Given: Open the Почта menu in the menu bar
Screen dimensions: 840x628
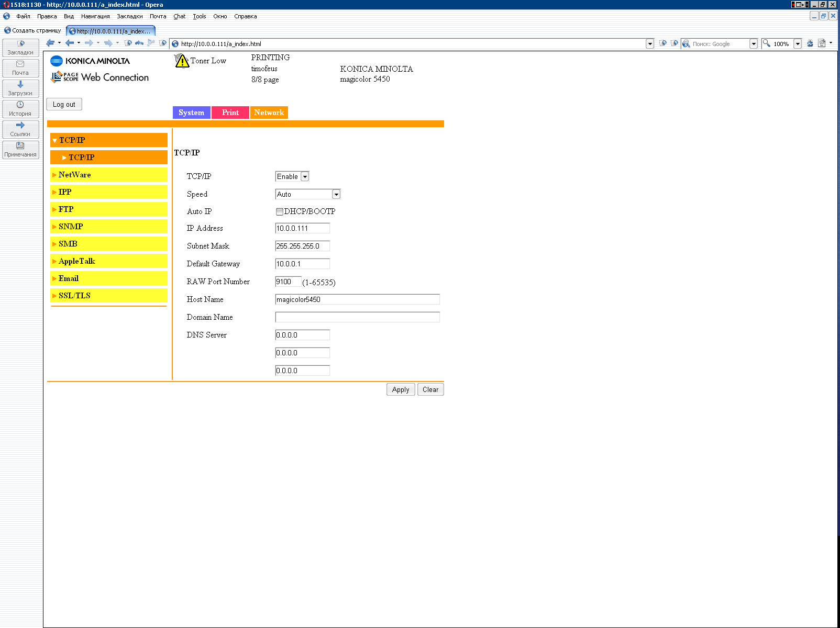Looking at the screenshot, I should click(x=158, y=16).
